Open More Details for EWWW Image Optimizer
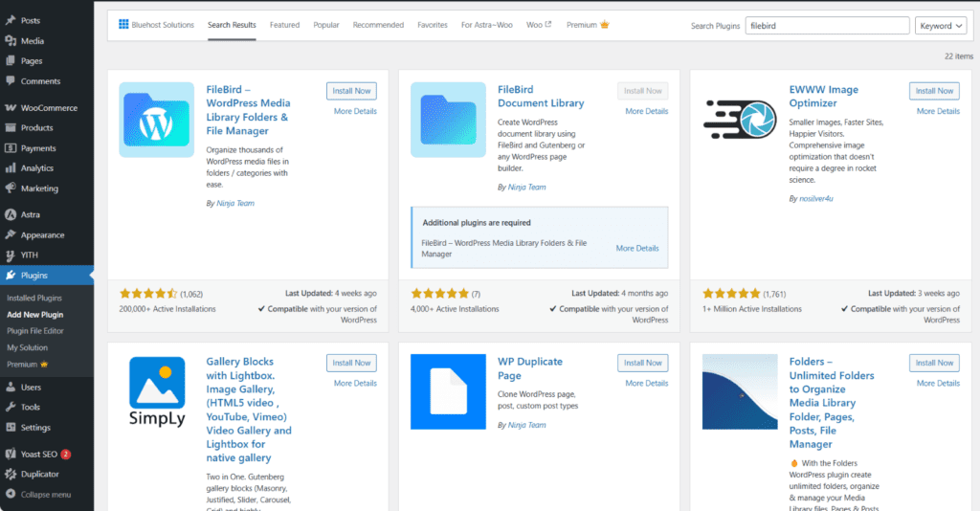Image resolution: width=980 pixels, height=511 pixels. [938, 111]
